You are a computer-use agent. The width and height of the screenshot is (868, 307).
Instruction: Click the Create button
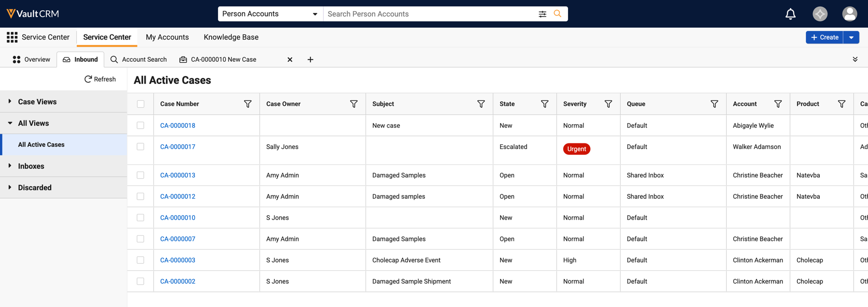(825, 37)
